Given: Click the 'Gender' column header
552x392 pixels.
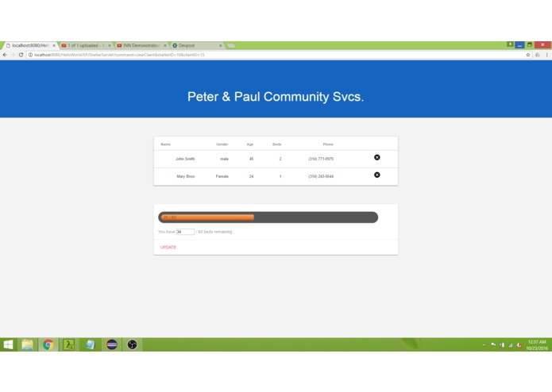Looking at the screenshot, I should click(x=222, y=144).
